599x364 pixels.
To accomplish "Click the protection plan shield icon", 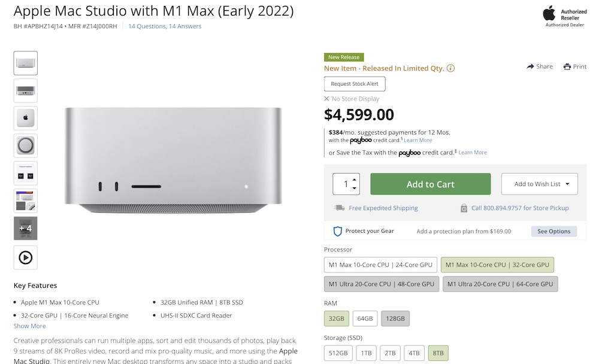I will [337, 231].
